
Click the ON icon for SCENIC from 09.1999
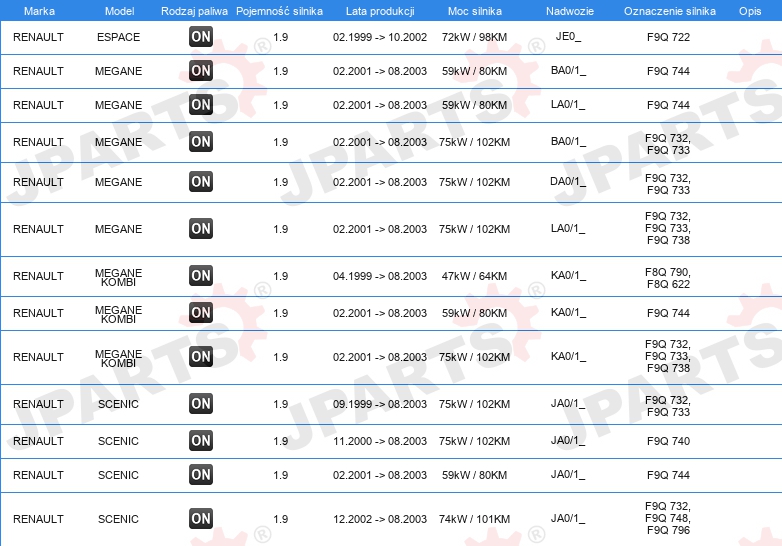pyautogui.click(x=201, y=403)
